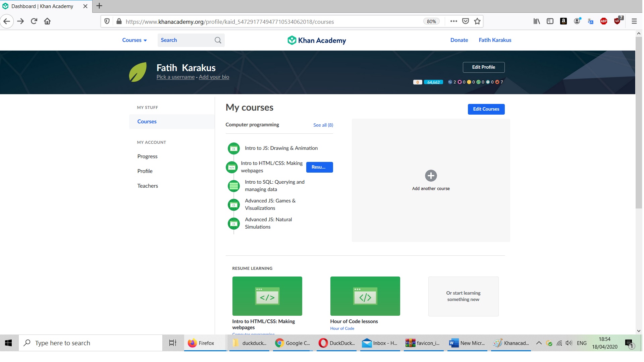Open Teachers in the sidebar
644x362 pixels.
click(148, 186)
